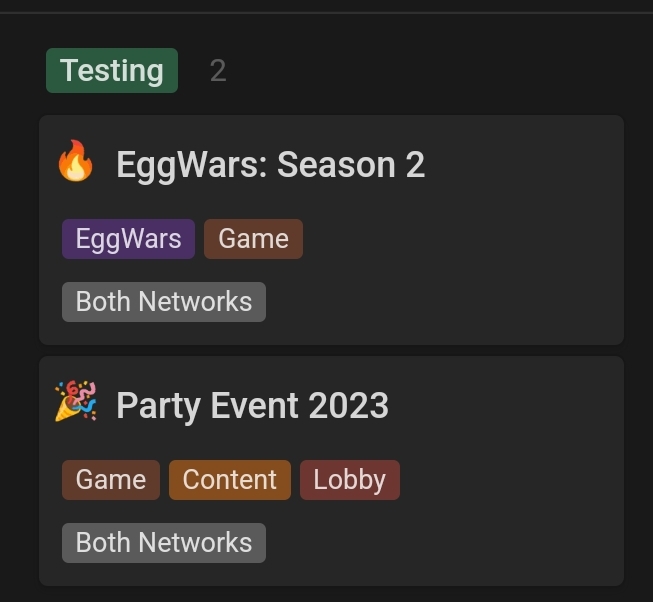Image resolution: width=653 pixels, height=602 pixels.
Task: Open the Party Event 2023 card title
Action: [252, 406]
